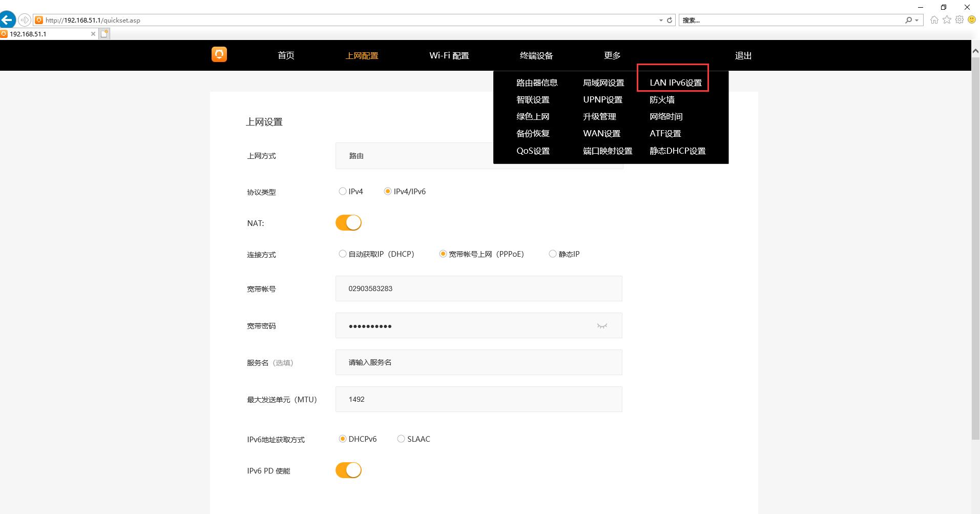Open 终端设备 navigation item

tap(536, 55)
